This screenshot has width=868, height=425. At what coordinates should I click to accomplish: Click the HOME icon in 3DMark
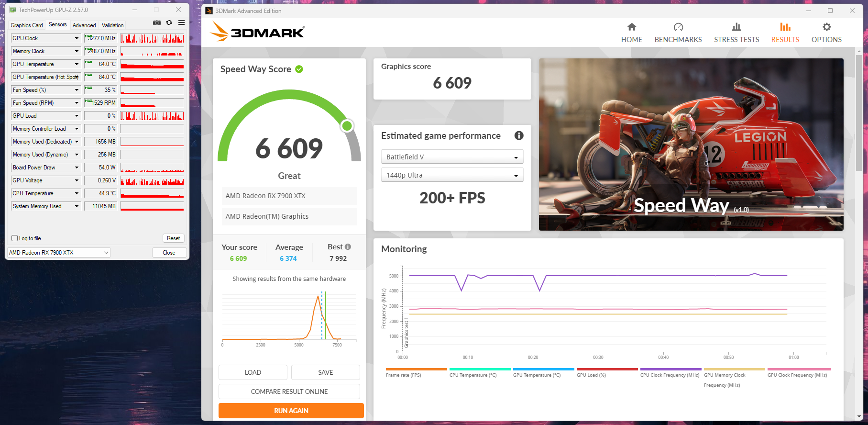pos(632,27)
